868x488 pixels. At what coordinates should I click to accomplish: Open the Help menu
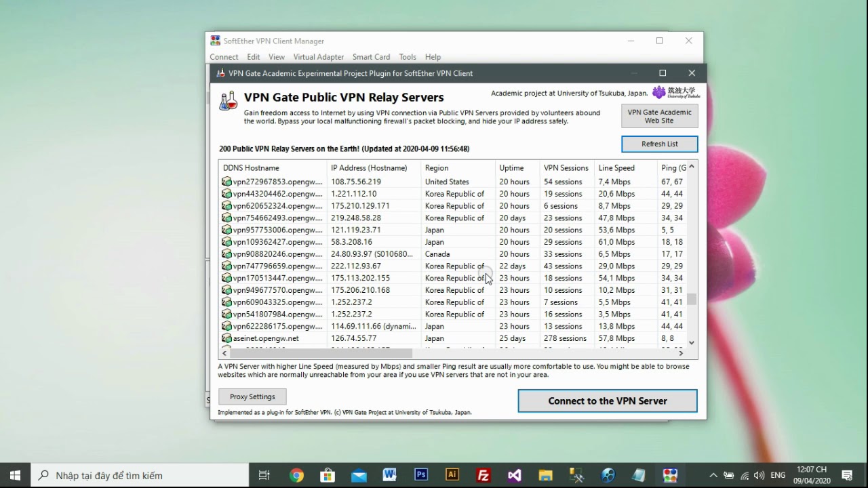tap(433, 57)
